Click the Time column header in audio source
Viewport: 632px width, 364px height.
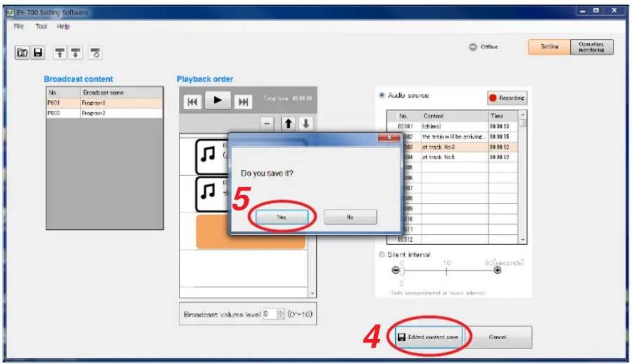(x=503, y=116)
